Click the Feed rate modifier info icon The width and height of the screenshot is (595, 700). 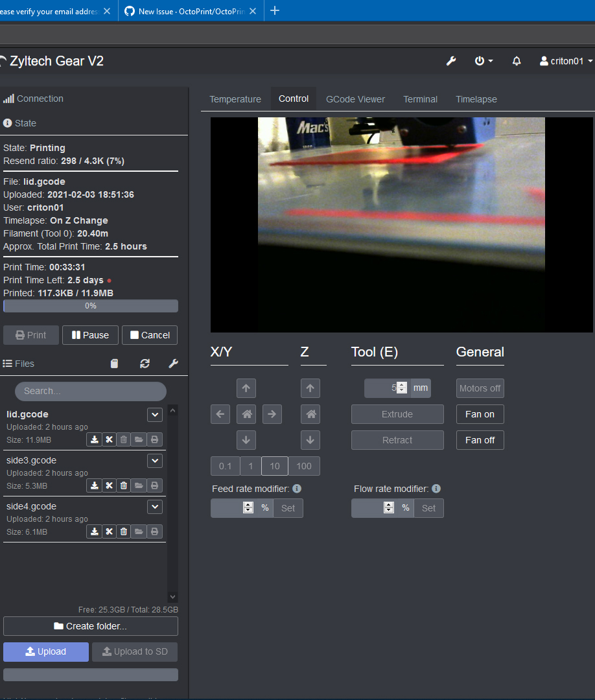[297, 489]
